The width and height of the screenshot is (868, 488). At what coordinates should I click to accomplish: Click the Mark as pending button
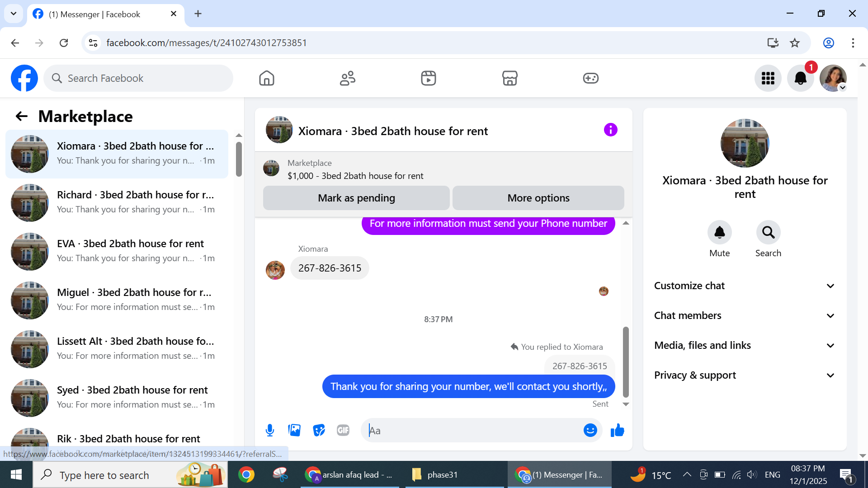356,198
